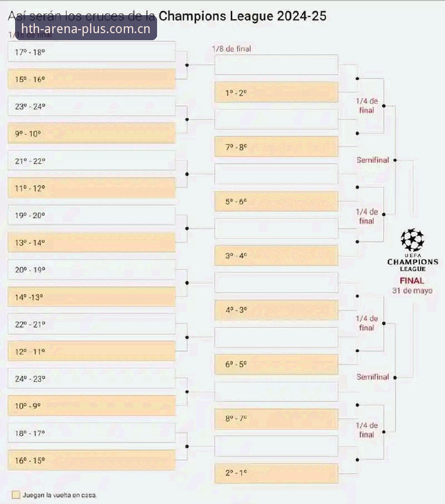Viewport: 445px width, 504px height.
Task: Select the 16º - 15º bottom playoff box
Action: 91,460
